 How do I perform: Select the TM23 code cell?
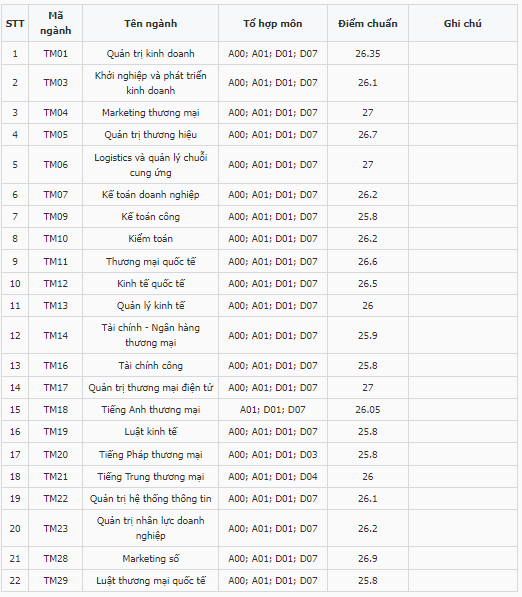[56, 528]
